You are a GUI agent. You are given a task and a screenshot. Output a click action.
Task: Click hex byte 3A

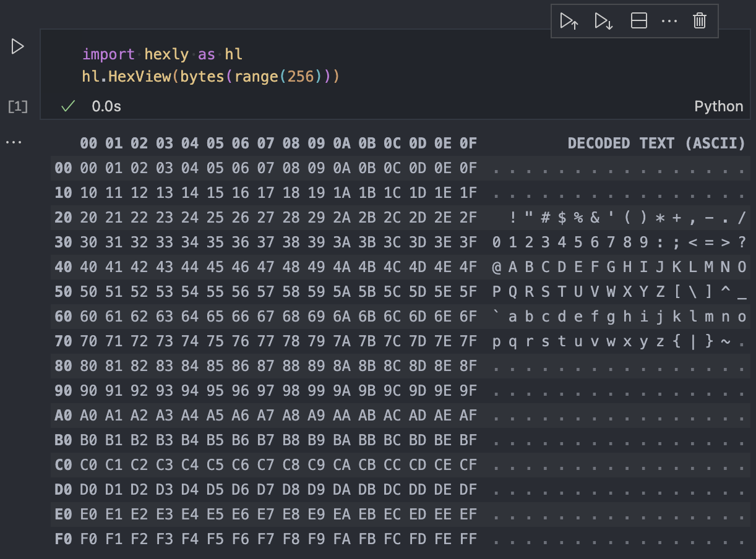(341, 242)
